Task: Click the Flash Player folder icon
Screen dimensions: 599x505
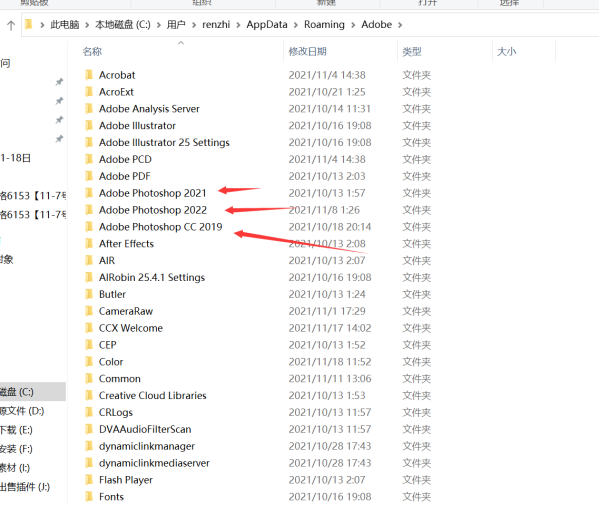Action: pyautogui.click(x=89, y=479)
